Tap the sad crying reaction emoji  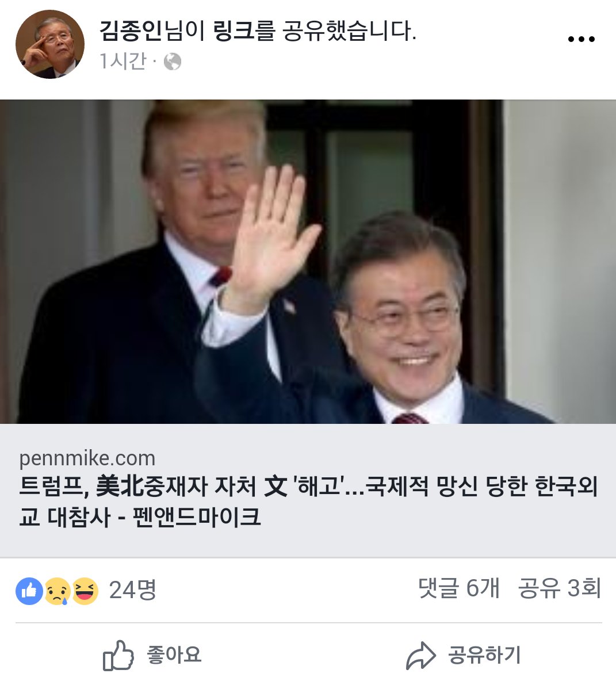[x=57, y=591]
